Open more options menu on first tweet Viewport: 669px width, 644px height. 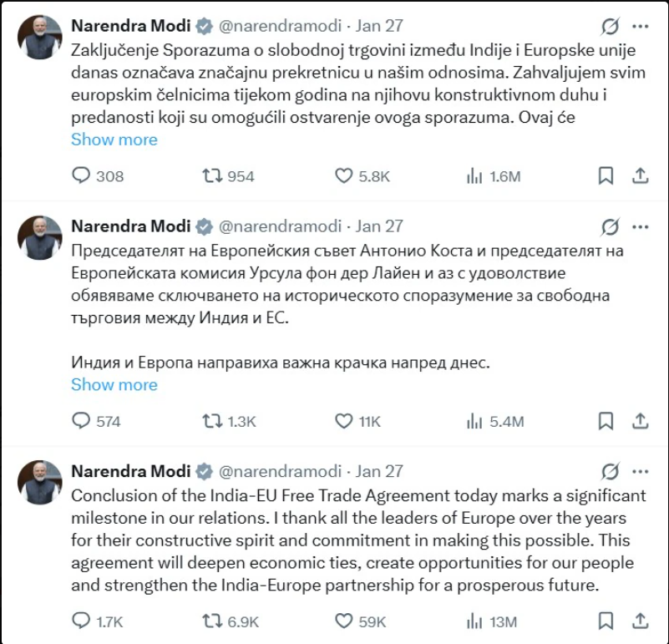640,28
